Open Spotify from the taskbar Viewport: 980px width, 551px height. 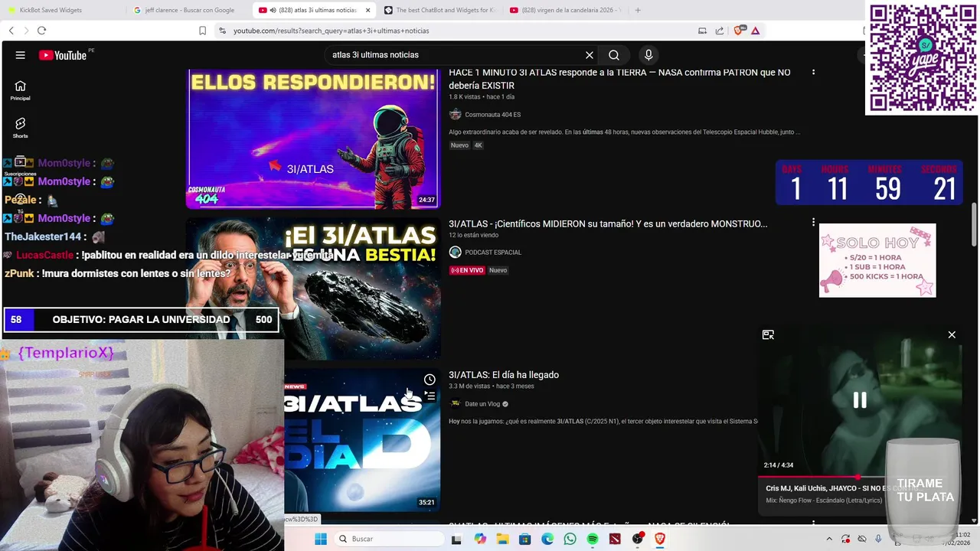pyautogui.click(x=593, y=539)
